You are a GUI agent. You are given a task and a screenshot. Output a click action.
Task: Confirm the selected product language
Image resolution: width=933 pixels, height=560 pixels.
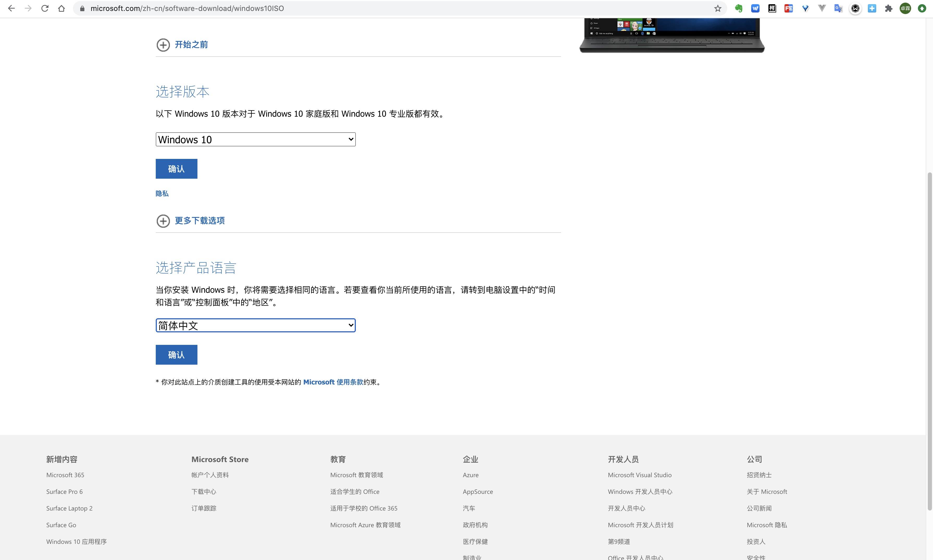tap(176, 355)
